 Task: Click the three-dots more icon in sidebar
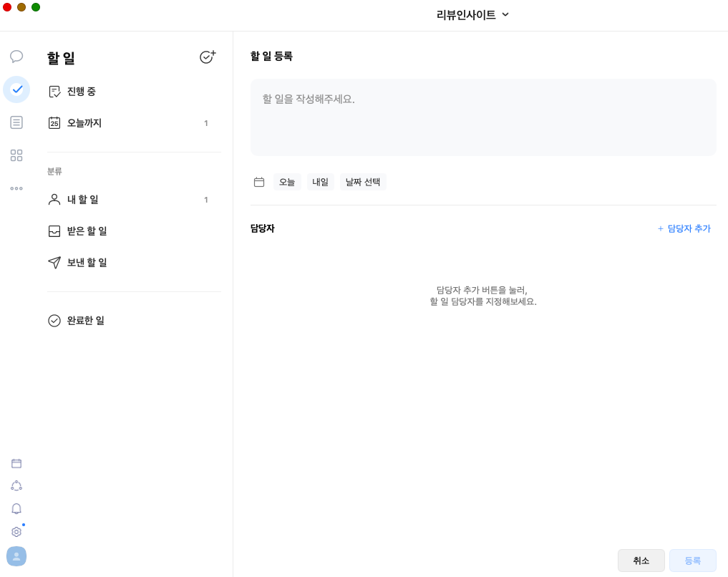pyautogui.click(x=16, y=188)
